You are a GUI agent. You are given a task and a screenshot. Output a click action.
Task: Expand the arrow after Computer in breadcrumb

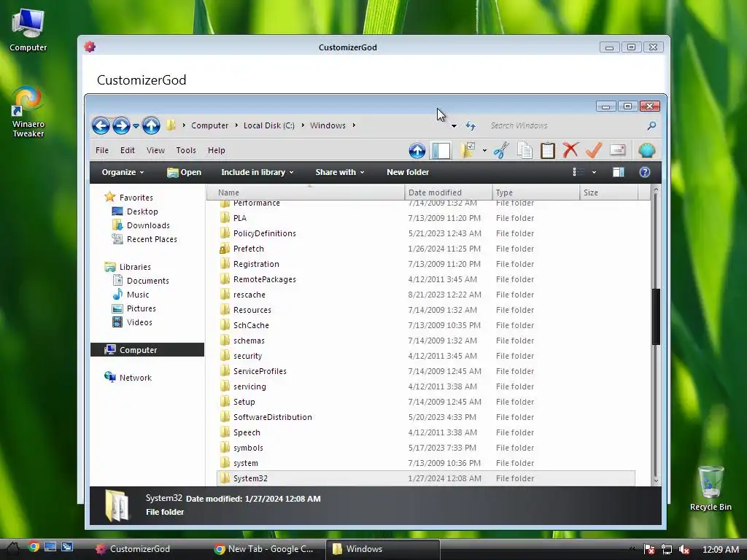pos(236,125)
